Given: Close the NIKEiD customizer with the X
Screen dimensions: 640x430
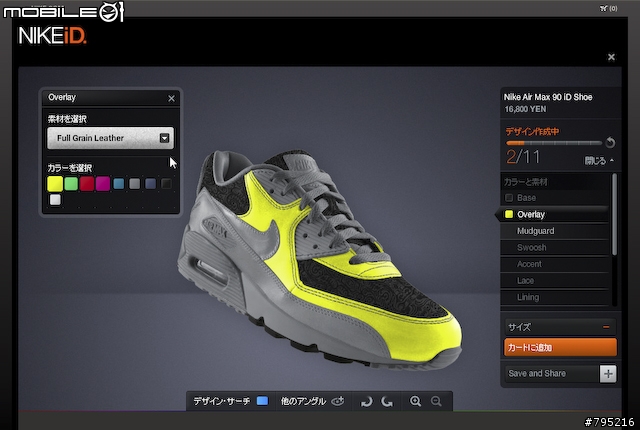Looking at the screenshot, I should [611, 57].
